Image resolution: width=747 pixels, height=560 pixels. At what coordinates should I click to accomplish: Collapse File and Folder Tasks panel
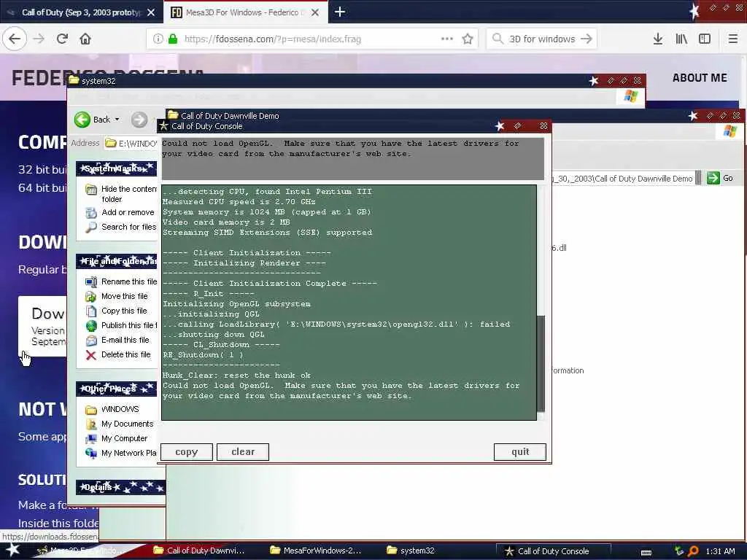(117, 261)
